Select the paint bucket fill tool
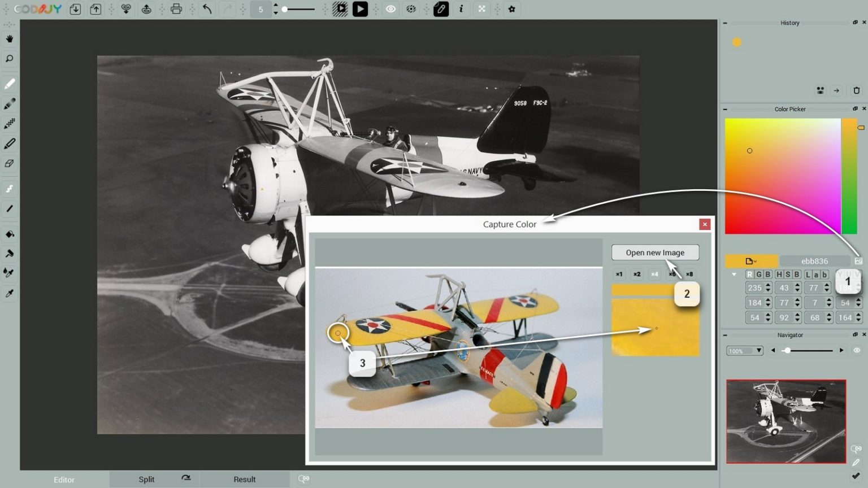The height and width of the screenshot is (488, 868). tap(10, 234)
